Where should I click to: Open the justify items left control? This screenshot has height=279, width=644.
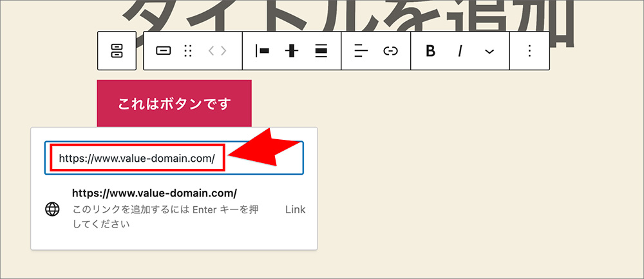pos(262,51)
